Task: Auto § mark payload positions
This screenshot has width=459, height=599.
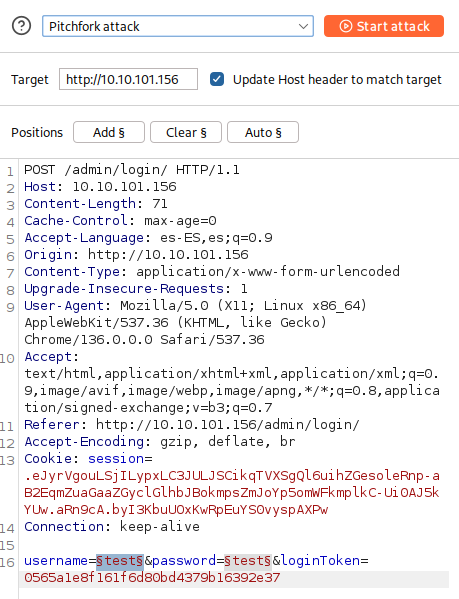Action: 263,132
